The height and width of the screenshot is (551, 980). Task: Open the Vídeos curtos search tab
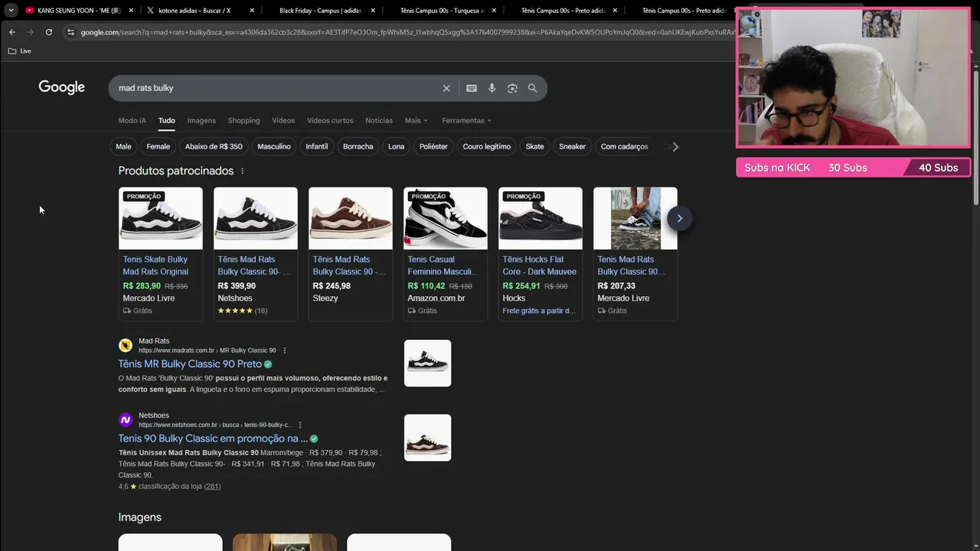330,120
